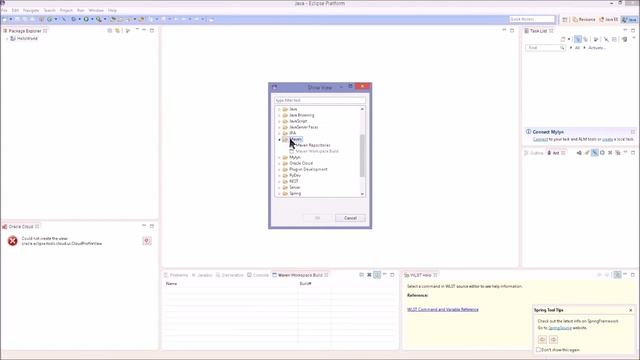Expand the Java Browsing folder node
The height and width of the screenshot is (360, 640).
(x=279, y=116)
